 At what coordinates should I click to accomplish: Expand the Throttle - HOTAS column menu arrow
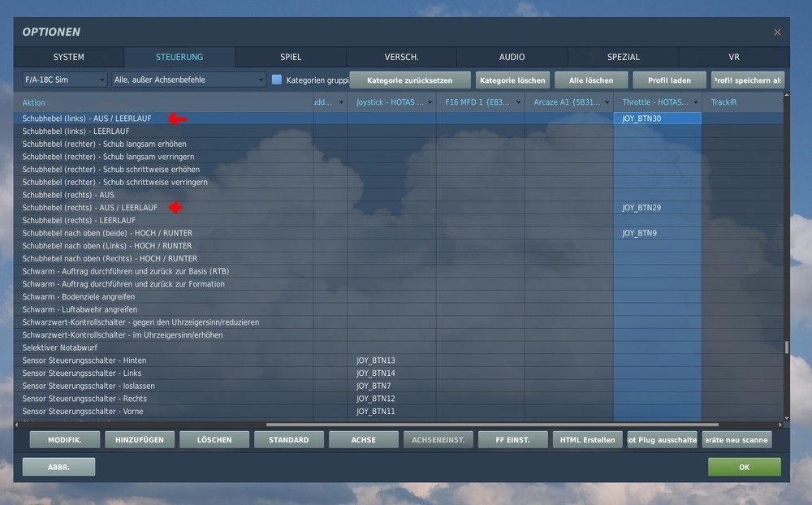696,102
